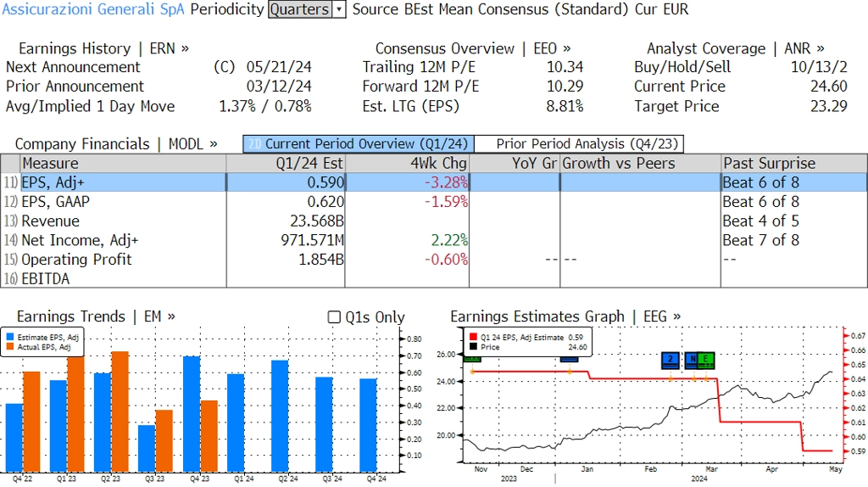Select the EPS, Adj+ measure row

(433, 182)
